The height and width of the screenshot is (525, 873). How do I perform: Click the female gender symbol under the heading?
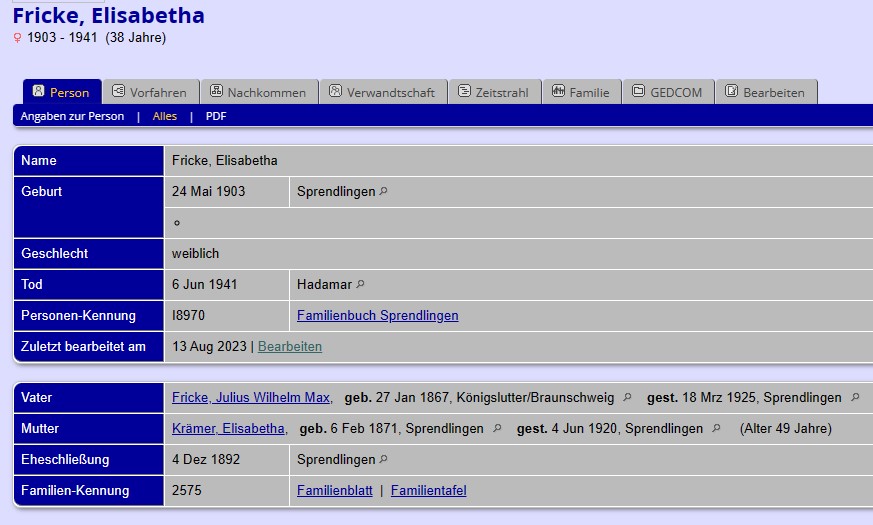17,38
